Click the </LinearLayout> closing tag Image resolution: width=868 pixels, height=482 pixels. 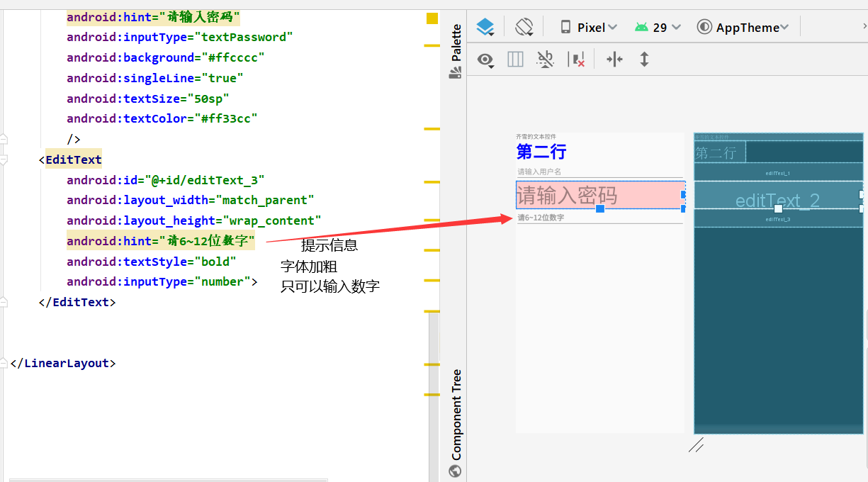[x=63, y=363]
